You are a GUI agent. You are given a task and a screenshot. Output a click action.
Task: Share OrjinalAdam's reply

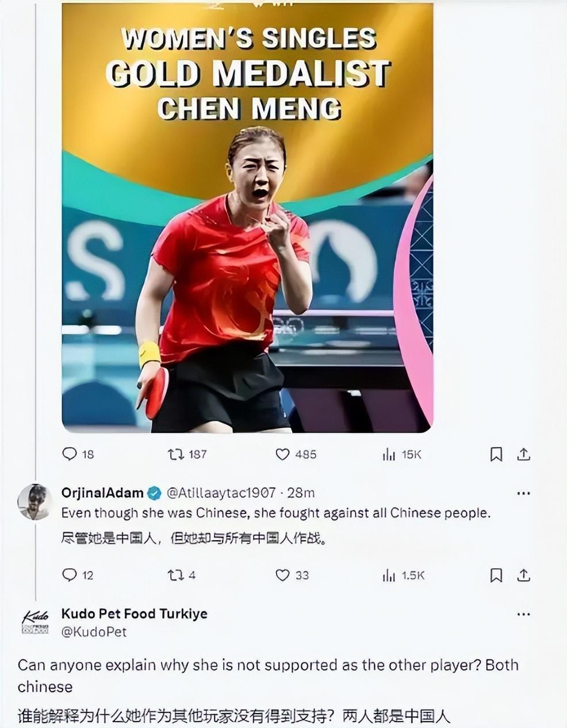pos(523,575)
